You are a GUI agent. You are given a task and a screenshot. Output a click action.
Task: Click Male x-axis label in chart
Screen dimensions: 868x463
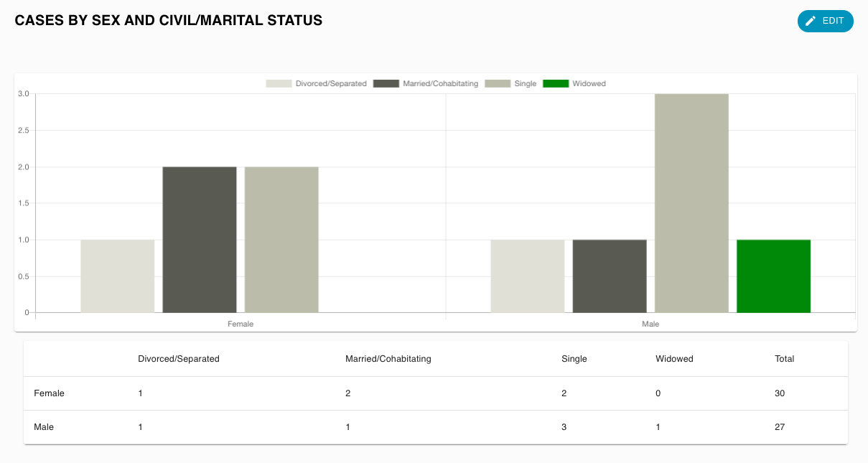650,324
